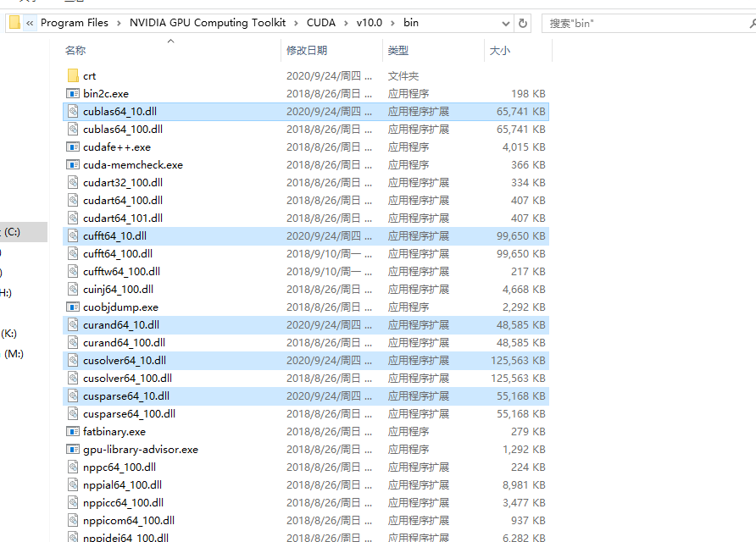Click the cufftw64_100.dll file icon
Screen dimensions: 756x542
(x=73, y=271)
